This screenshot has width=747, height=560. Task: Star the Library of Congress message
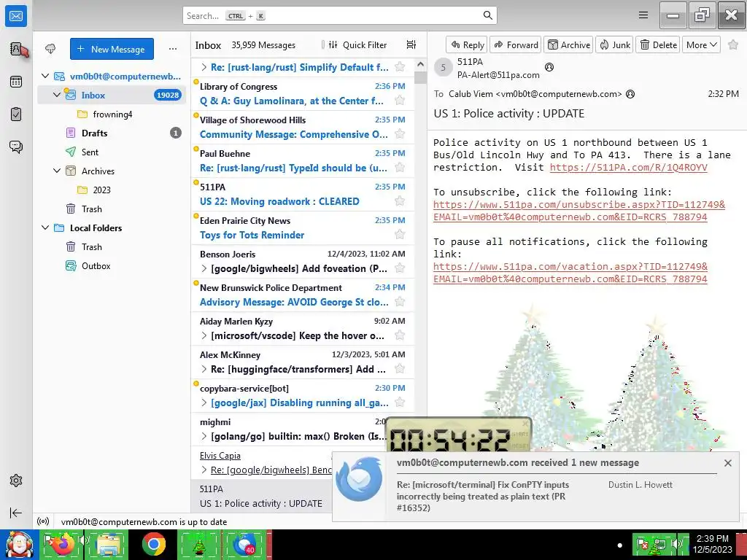pos(400,101)
